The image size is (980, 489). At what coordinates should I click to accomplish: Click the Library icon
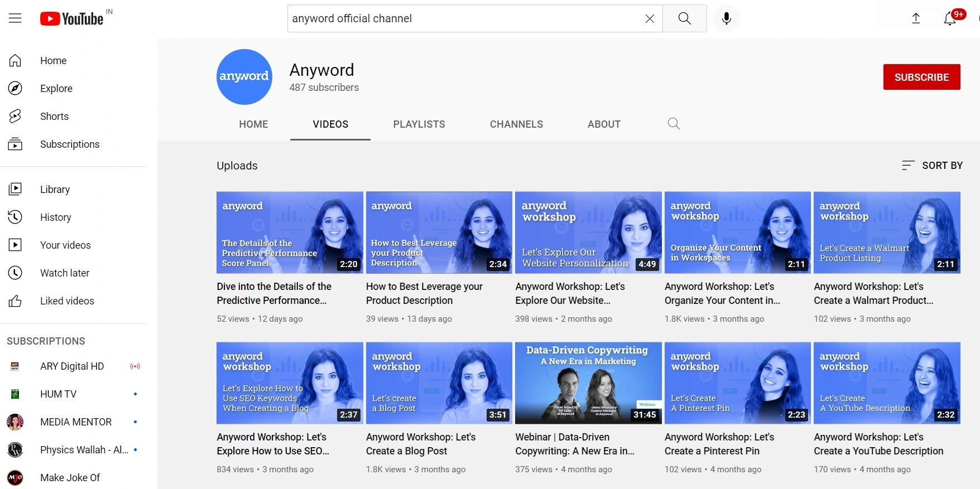pyautogui.click(x=15, y=189)
